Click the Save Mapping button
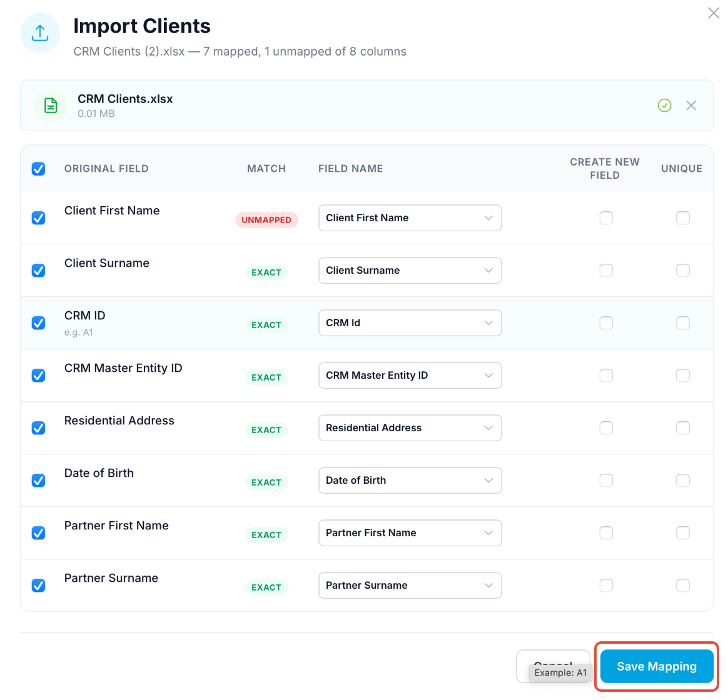 pyautogui.click(x=656, y=666)
